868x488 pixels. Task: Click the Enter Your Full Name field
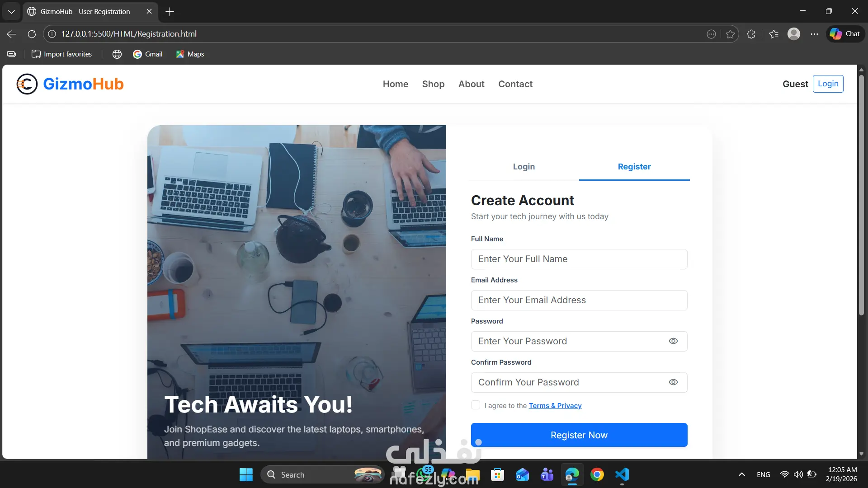579,259
